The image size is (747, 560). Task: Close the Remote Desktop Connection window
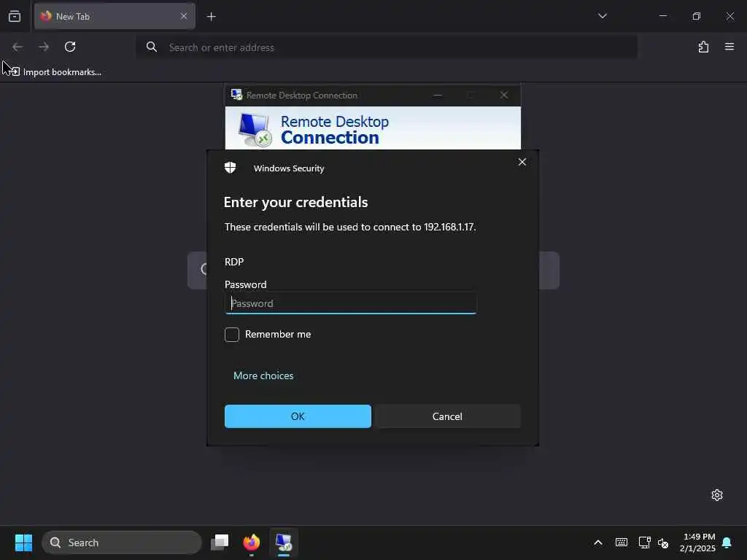pos(503,96)
